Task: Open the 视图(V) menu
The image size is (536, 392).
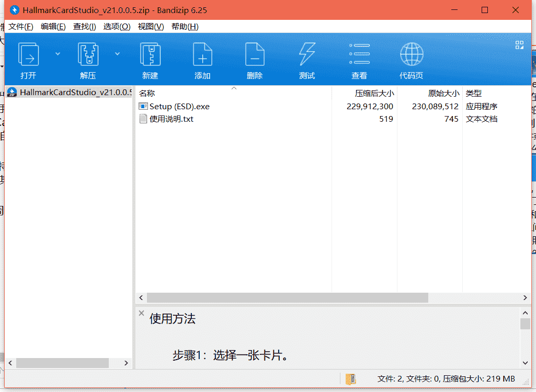Action: click(x=151, y=27)
